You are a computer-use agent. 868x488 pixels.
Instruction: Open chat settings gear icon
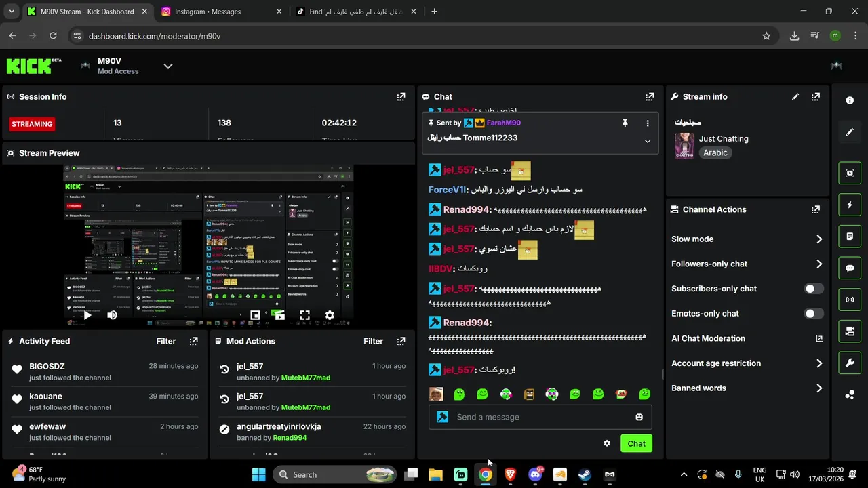coord(607,443)
